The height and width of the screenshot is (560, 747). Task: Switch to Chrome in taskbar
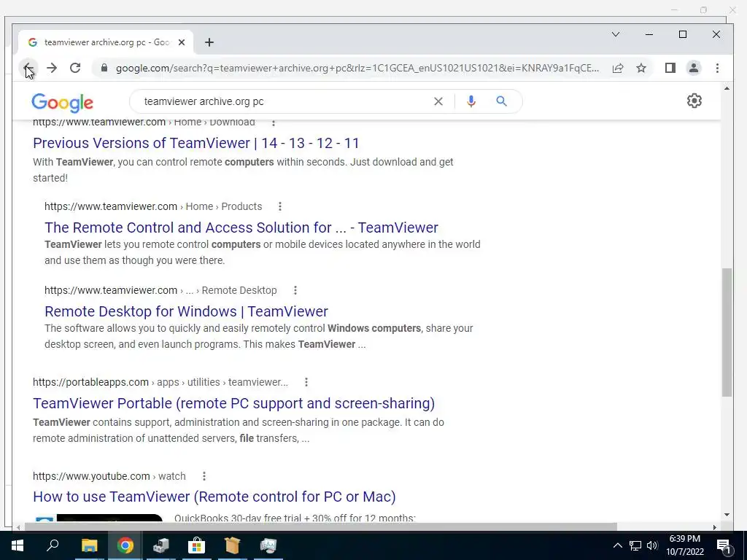[125, 545]
